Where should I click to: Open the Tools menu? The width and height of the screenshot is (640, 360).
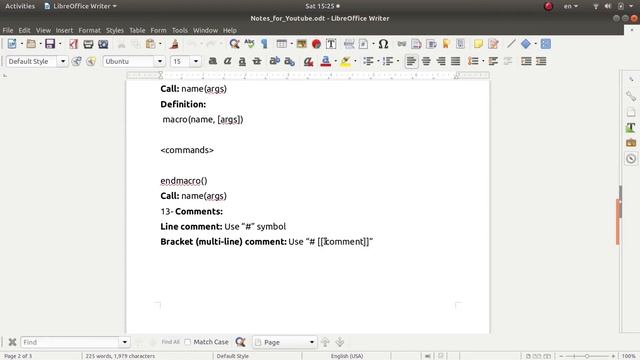[x=180, y=30]
